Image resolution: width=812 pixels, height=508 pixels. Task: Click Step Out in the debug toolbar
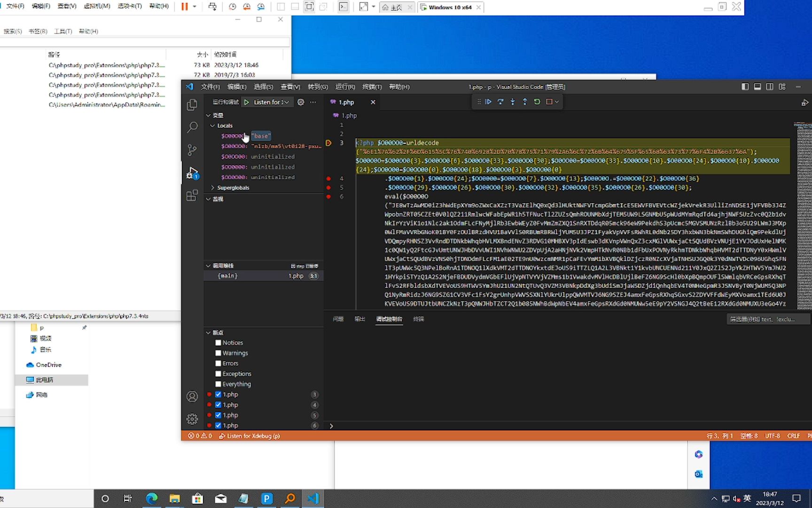[x=525, y=102]
